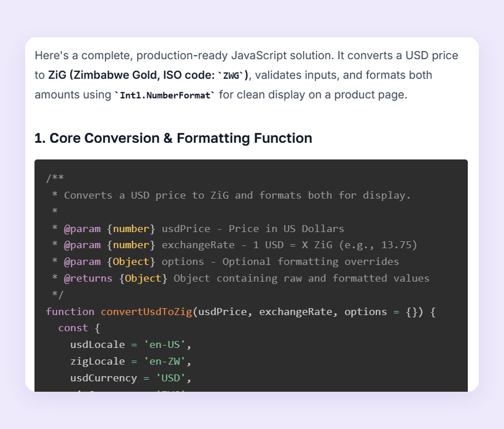Click the comment text "Object containing raw and formatted values"

[x=301, y=278]
